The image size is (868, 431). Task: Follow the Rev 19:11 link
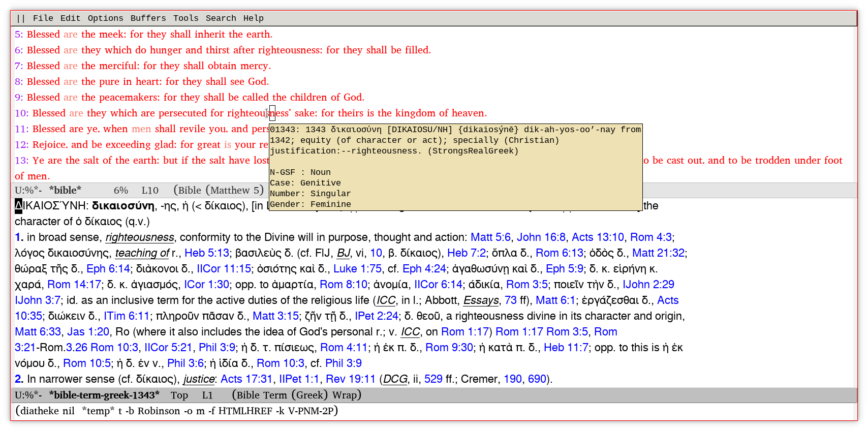pyautogui.click(x=350, y=379)
